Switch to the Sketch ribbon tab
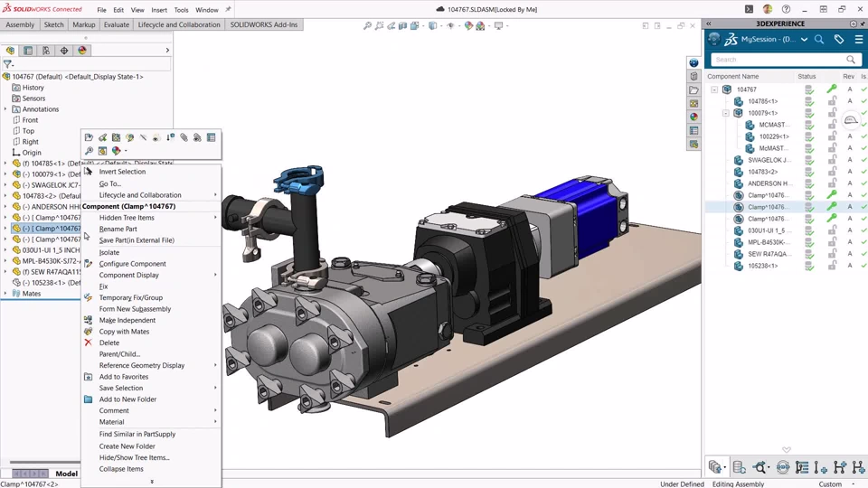Image resolution: width=868 pixels, height=488 pixels. coord(53,24)
